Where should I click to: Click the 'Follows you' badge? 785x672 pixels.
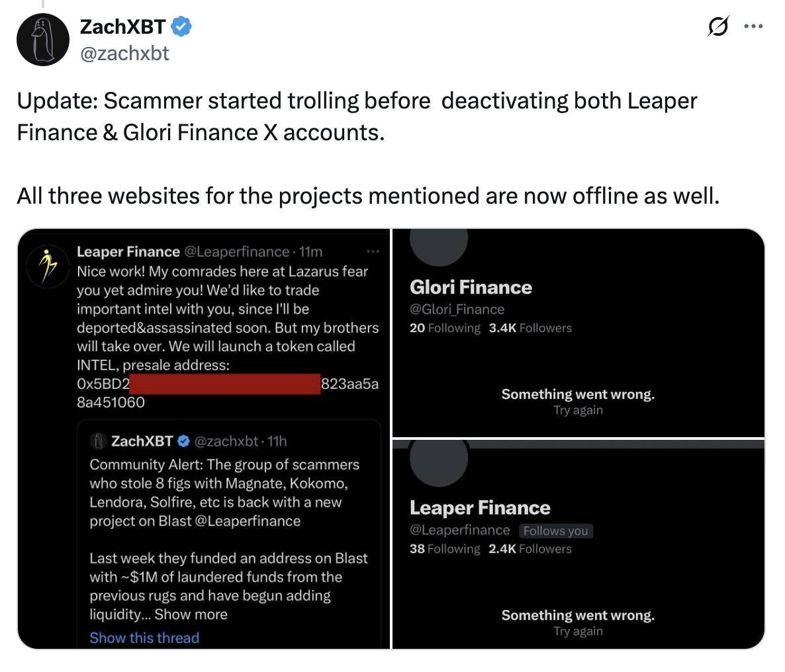tap(555, 530)
